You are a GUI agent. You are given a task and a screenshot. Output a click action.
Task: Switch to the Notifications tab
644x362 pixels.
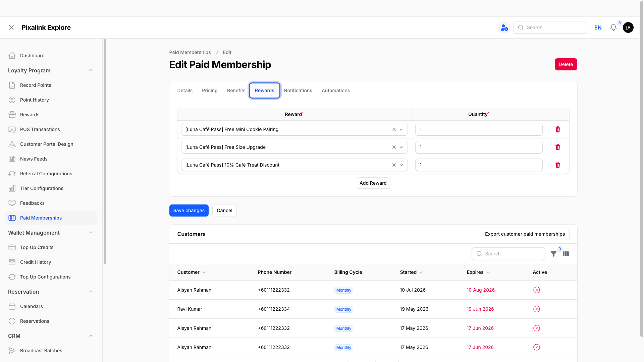pyautogui.click(x=298, y=90)
